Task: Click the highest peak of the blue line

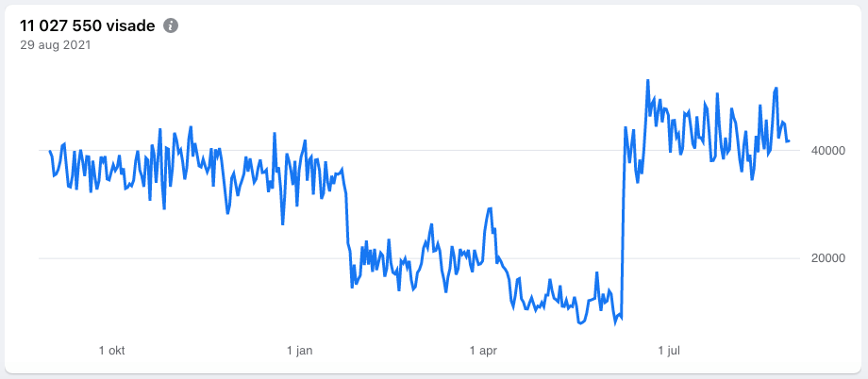Action: coord(647,81)
